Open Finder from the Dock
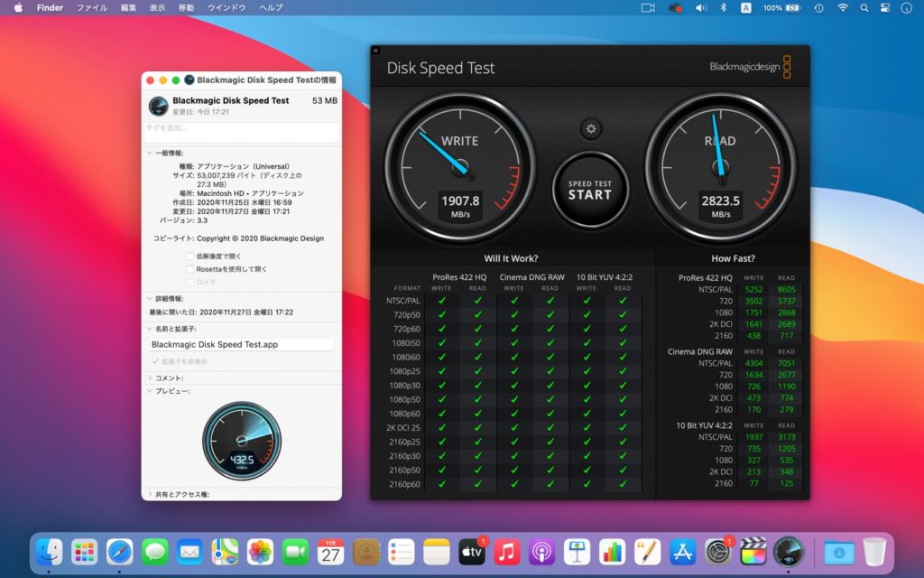Image resolution: width=924 pixels, height=578 pixels. (50, 552)
